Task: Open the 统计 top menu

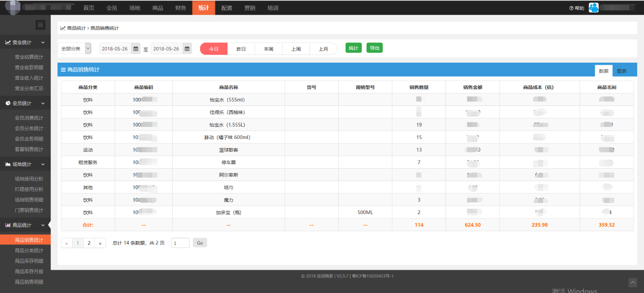Action: point(204,8)
